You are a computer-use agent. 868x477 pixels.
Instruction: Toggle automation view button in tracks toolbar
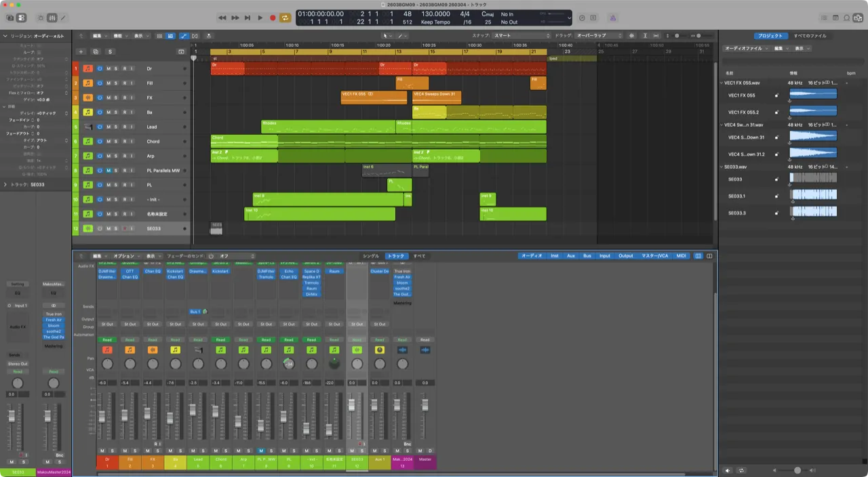point(184,35)
